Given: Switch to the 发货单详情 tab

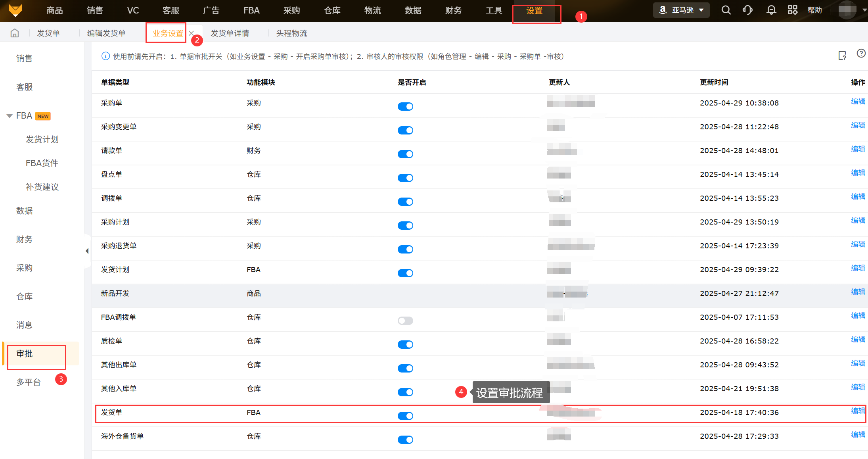Looking at the screenshot, I should coord(230,33).
